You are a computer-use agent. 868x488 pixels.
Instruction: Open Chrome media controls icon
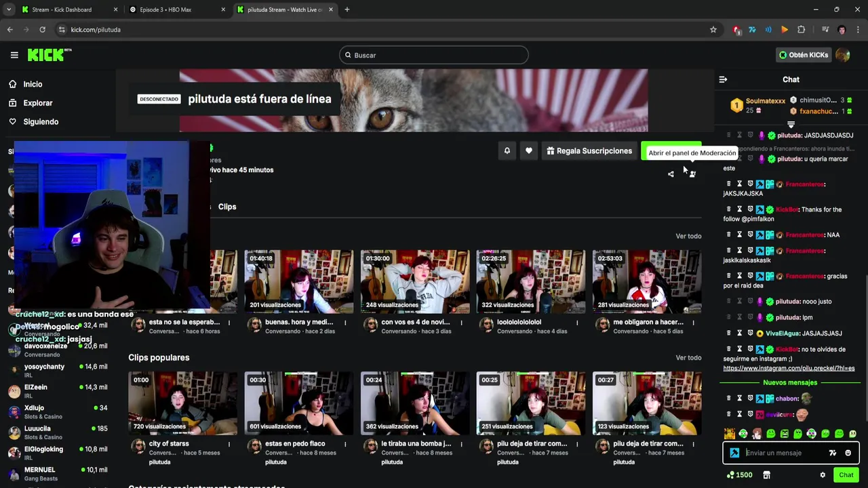(x=825, y=30)
